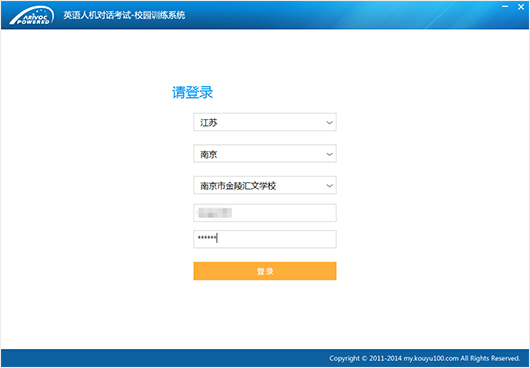Click the blurred username input field
The height and width of the screenshot is (368, 530).
pos(265,213)
